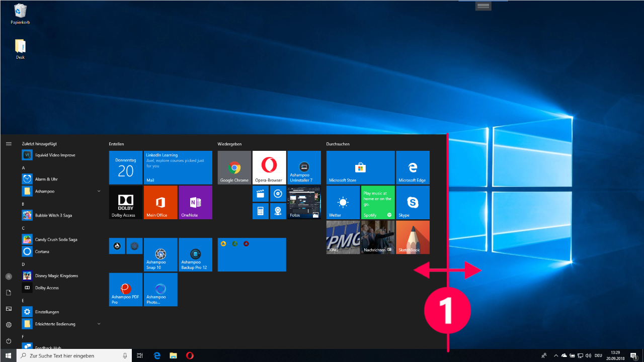This screenshot has width=644, height=362.
Task: Launch the SketchBook tile
Action: click(x=413, y=237)
